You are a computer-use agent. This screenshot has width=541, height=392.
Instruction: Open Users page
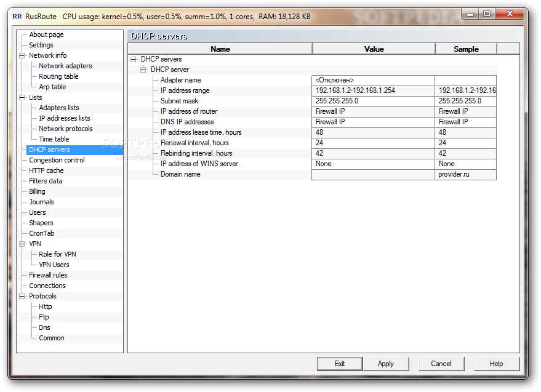pyautogui.click(x=38, y=212)
